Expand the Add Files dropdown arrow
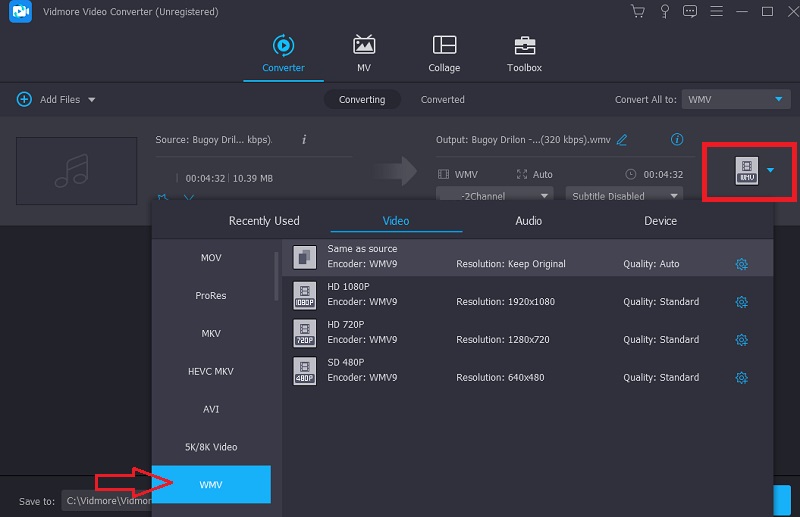 pyautogui.click(x=92, y=100)
